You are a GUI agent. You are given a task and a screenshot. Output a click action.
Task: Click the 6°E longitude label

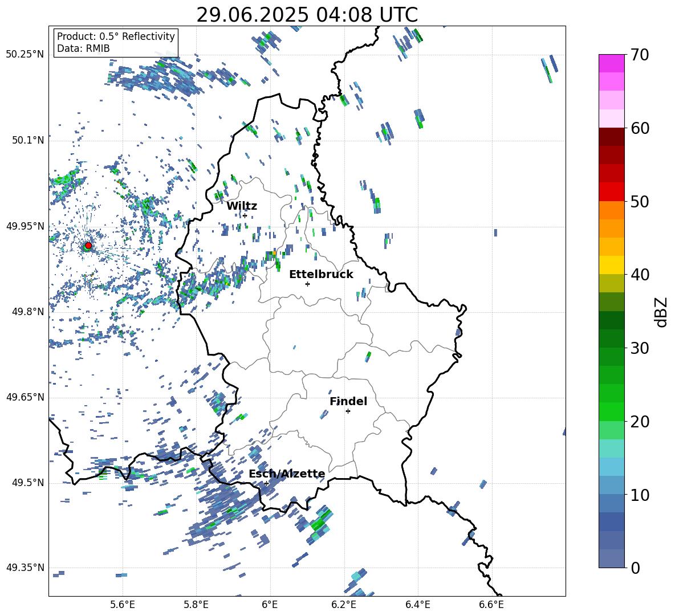[x=270, y=605]
